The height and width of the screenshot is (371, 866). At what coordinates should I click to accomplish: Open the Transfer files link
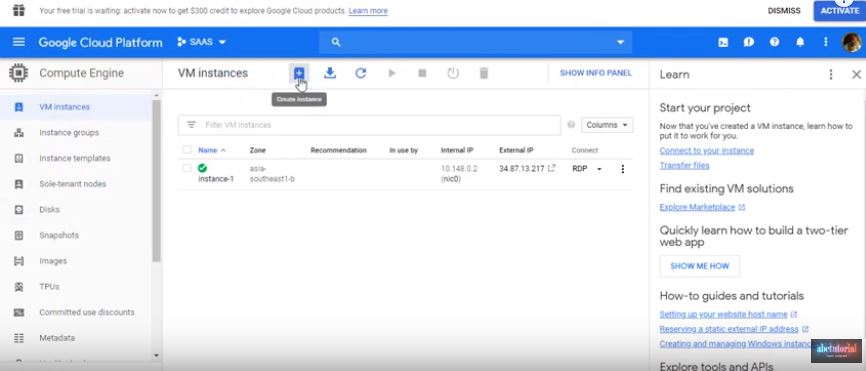pos(684,166)
